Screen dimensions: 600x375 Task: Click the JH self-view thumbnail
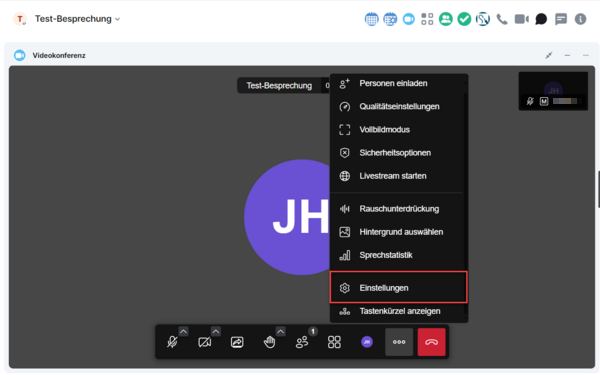(553, 91)
